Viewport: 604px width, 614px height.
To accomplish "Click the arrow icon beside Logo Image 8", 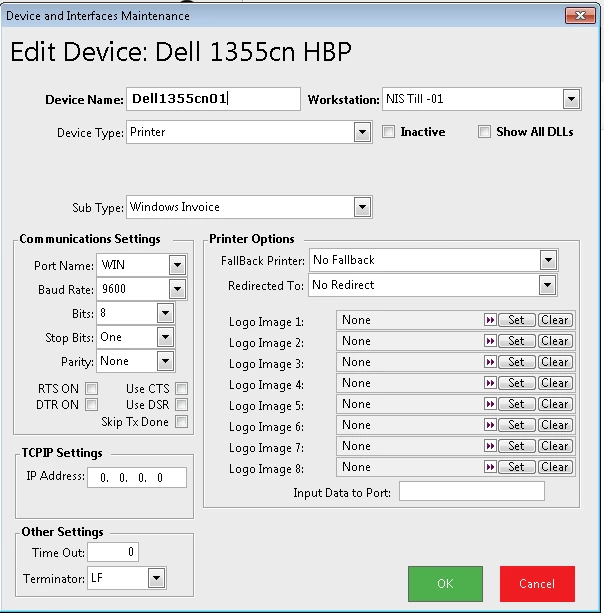I will (x=490, y=467).
